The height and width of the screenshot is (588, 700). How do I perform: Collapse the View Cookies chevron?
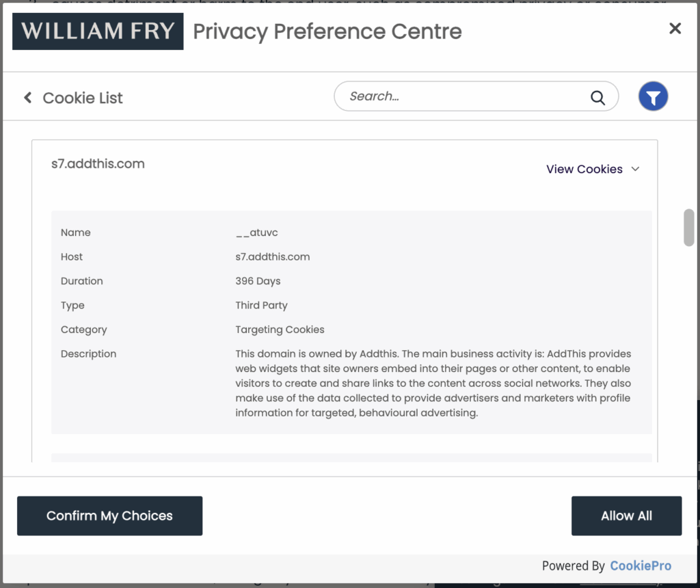pyautogui.click(x=635, y=169)
